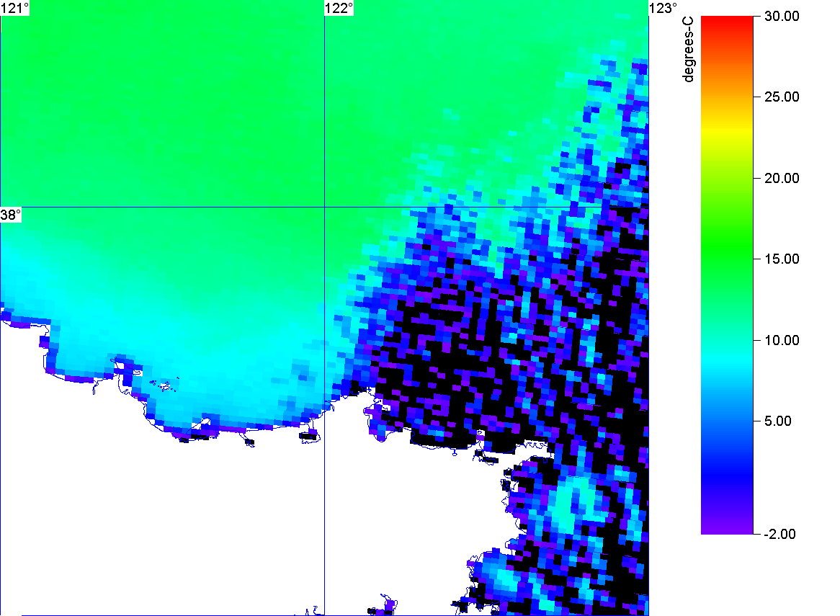
Task: Click the 121° longitude label
Action: pyautogui.click(x=14, y=8)
